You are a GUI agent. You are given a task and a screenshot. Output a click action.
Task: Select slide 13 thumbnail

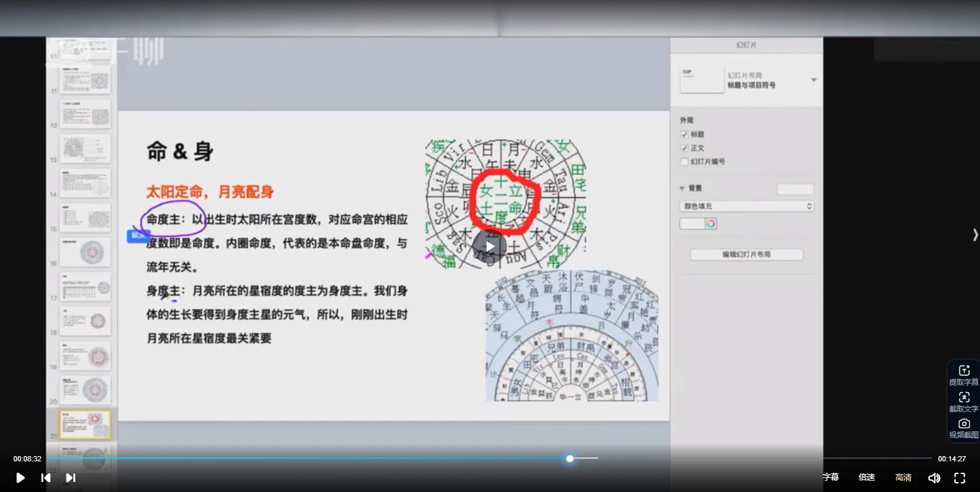click(85, 148)
